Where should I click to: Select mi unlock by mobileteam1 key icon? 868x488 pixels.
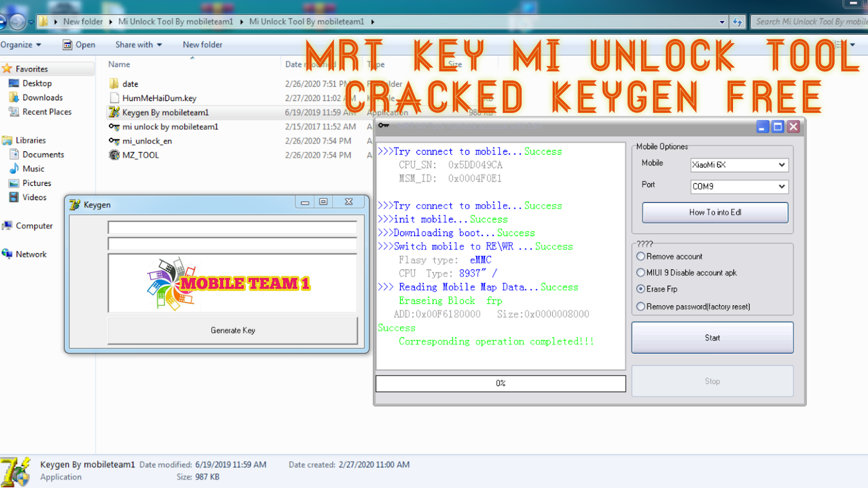[114, 126]
